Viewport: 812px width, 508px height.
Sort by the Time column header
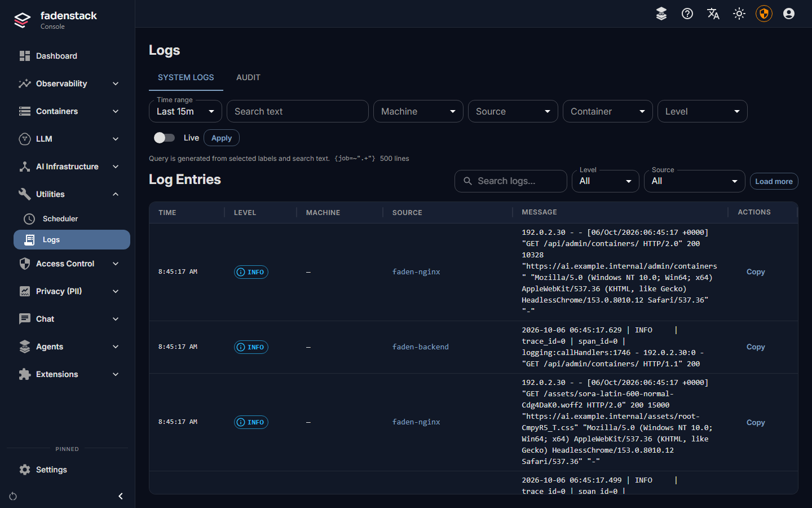tap(167, 213)
